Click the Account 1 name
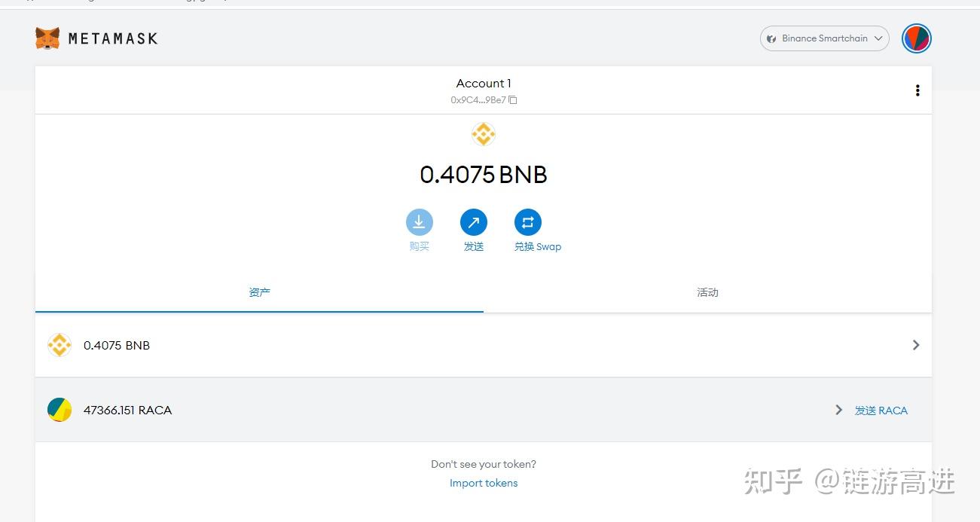 [x=484, y=84]
